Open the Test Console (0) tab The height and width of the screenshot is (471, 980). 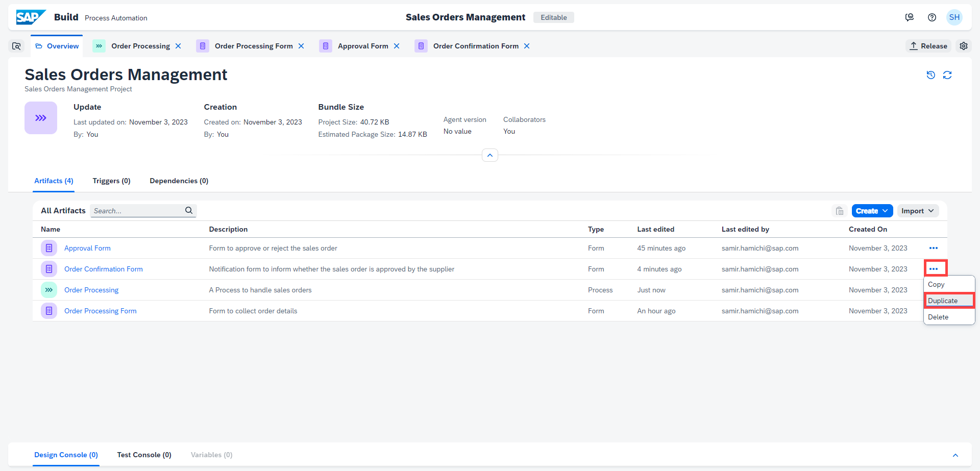144,455
